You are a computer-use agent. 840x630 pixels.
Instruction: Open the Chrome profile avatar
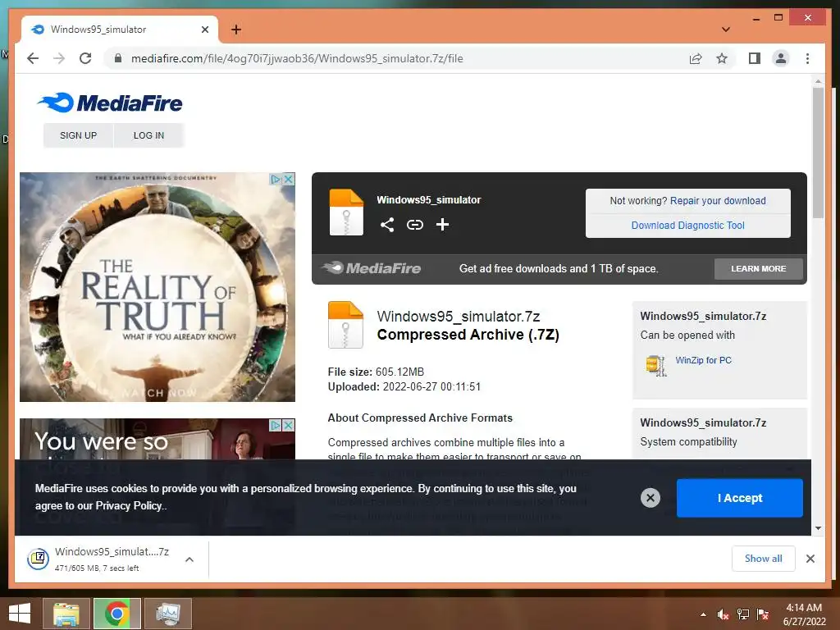click(x=781, y=58)
